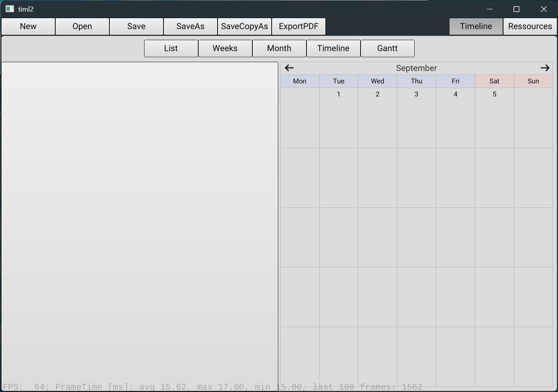Show the Month view
This screenshot has width=558, height=392.
[x=279, y=48]
